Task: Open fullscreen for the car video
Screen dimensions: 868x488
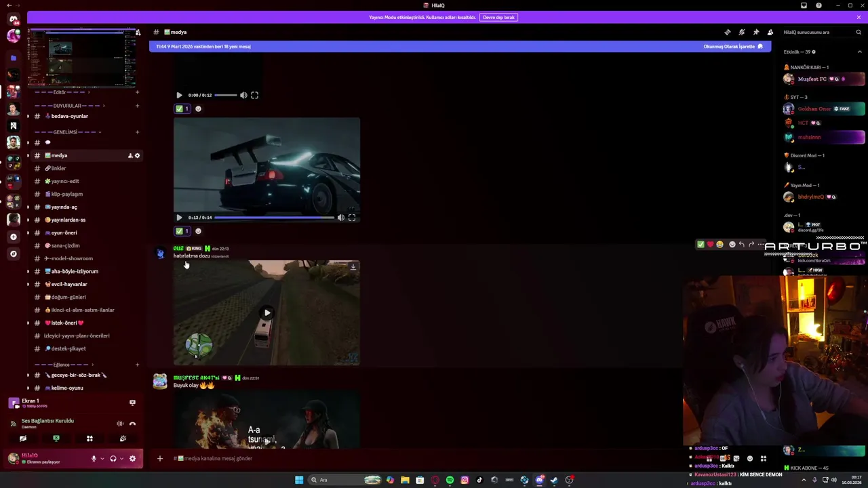Action: [x=351, y=218]
